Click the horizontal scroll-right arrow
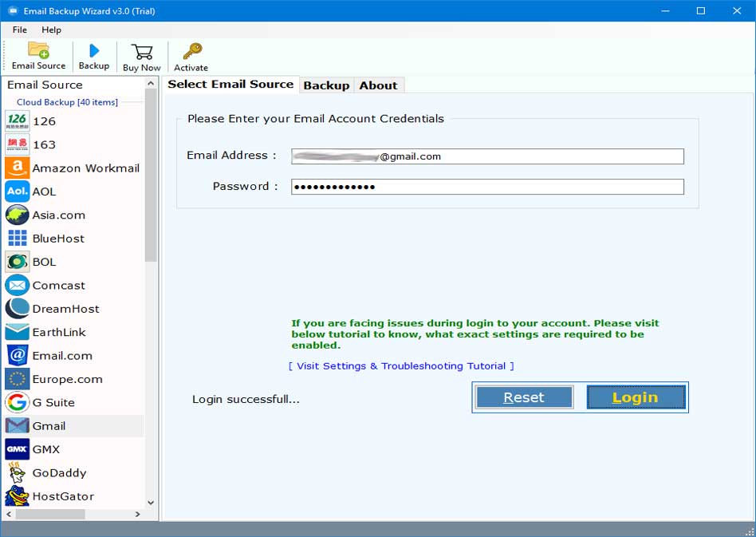This screenshot has height=537, width=756. (138, 515)
